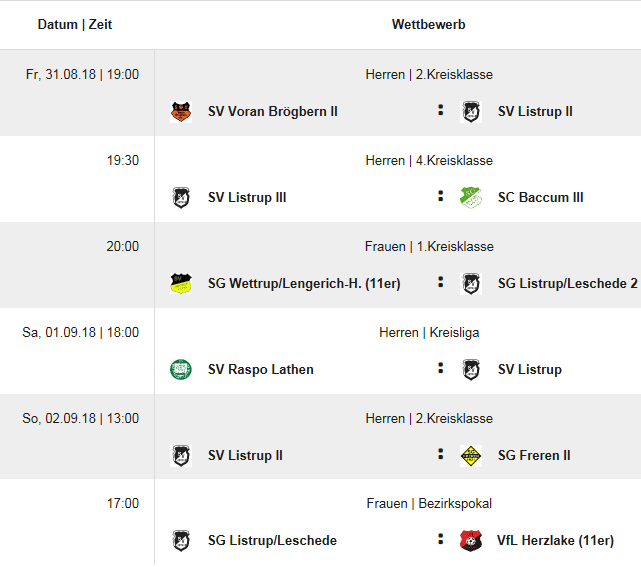The height and width of the screenshot is (567, 641).
Task: Click the green round SV Raspo Lathen crest
Action: point(181,370)
